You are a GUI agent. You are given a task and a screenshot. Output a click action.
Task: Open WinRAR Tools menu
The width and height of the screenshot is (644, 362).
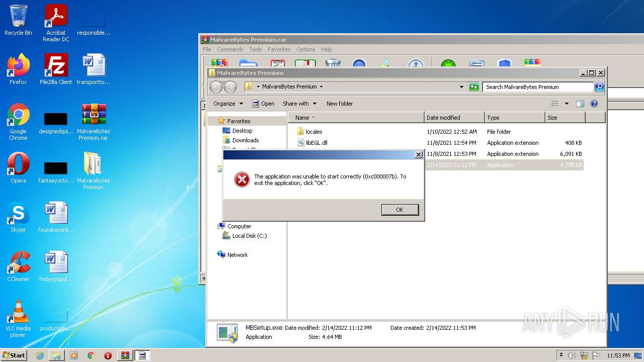click(256, 49)
